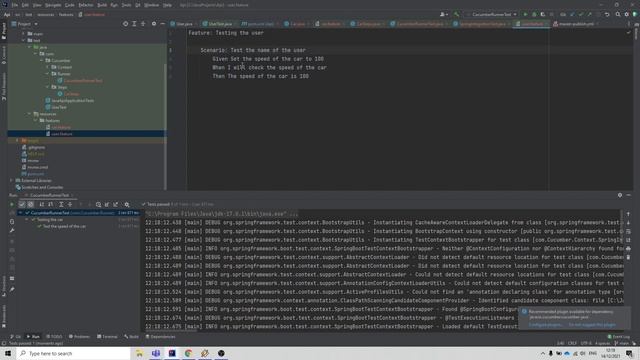
Task: Click Run with Coverage icon in top toolbar
Action: click(542, 14)
